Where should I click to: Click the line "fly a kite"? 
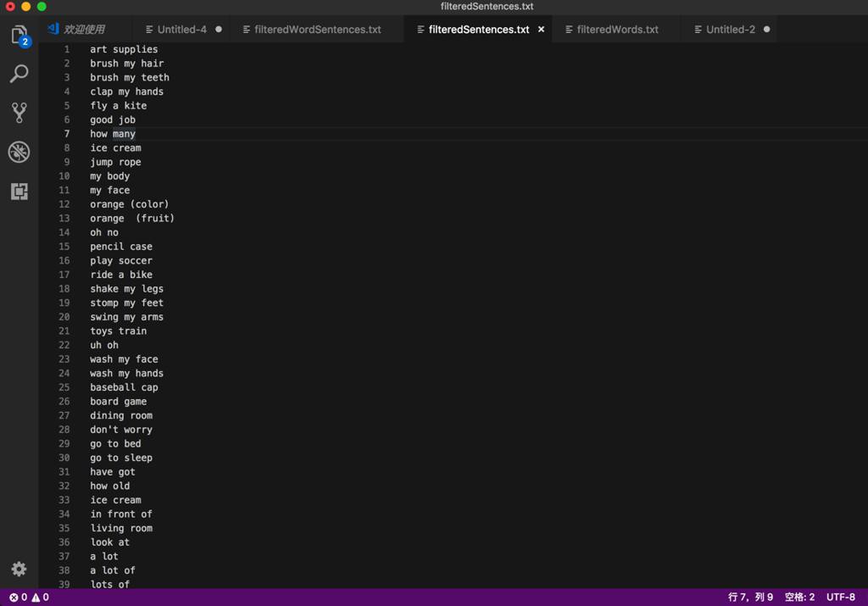tap(119, 106)
